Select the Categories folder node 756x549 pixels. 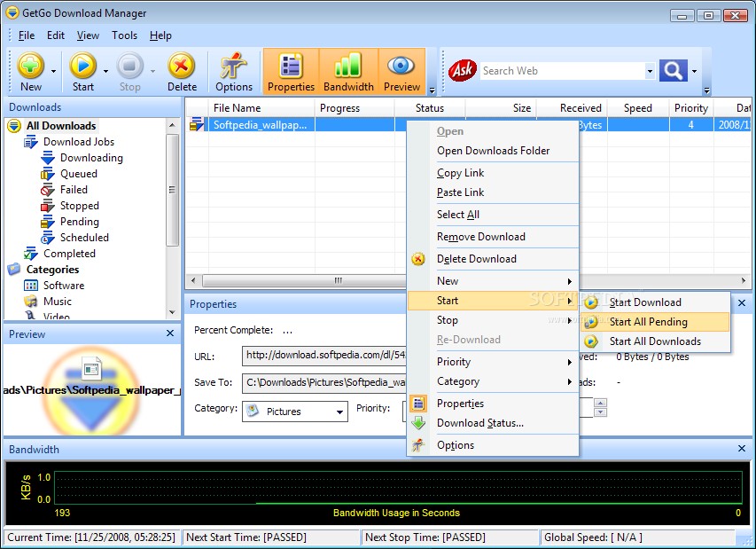click(x=52, y=270)
